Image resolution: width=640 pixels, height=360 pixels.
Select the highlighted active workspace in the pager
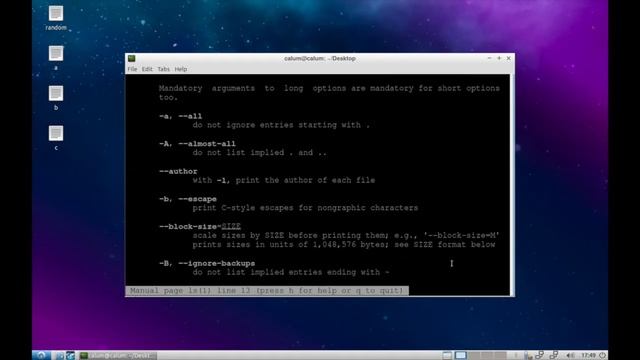pyautogui.click(x=461, y=356)
